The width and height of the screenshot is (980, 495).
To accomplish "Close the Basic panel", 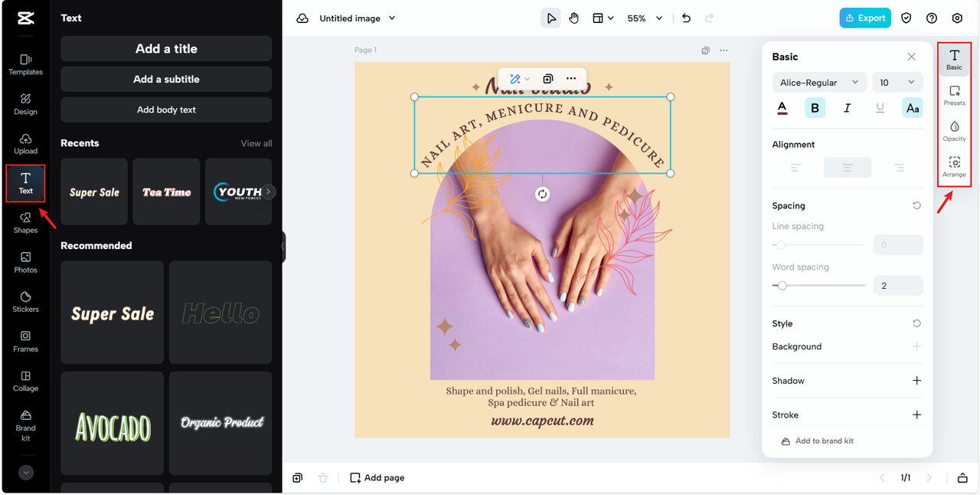I will click(x=911, y=57).
